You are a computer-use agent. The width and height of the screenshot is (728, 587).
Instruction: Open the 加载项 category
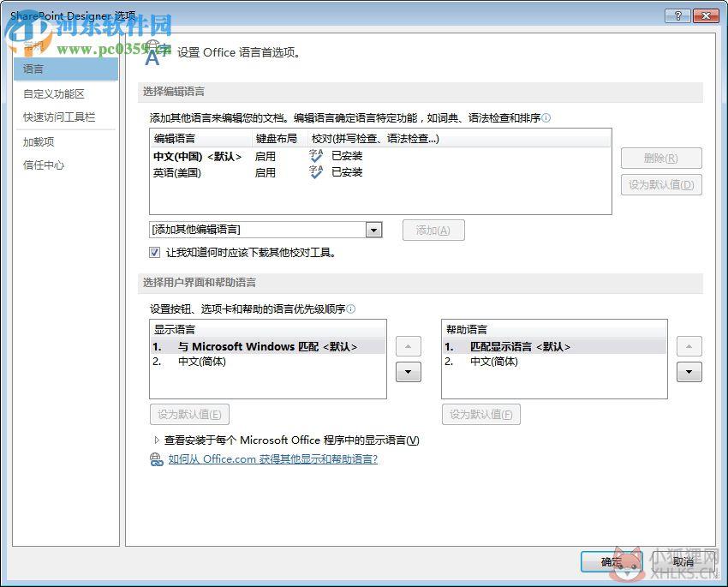coord(39,141)
